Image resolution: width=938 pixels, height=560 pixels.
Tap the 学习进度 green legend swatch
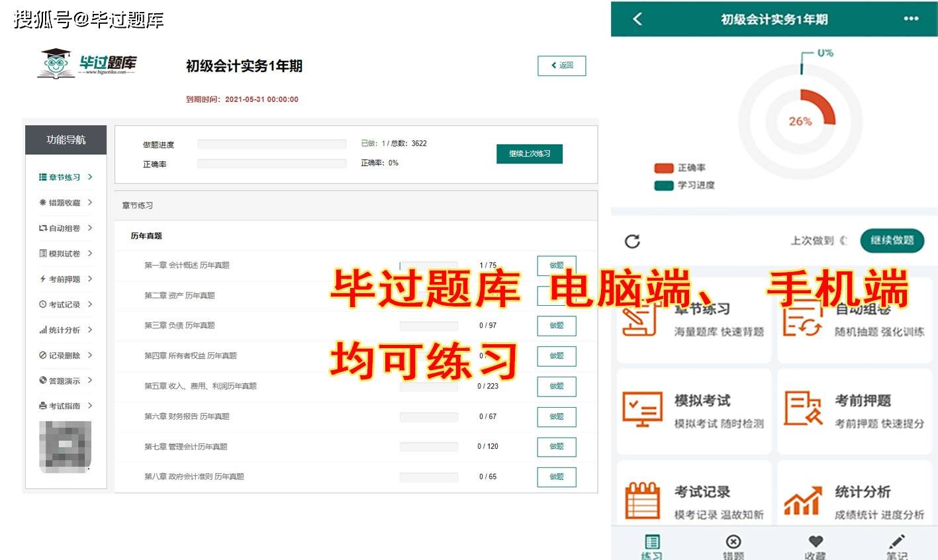click(664, 185)
